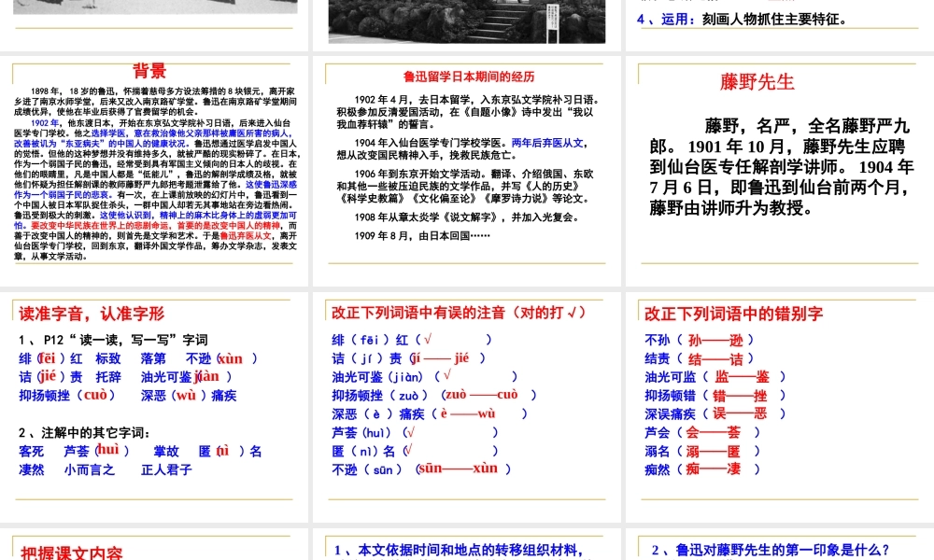Image resolution: width=934 pixels, height=560 pixels.
Task: Click the row 匿（nì）名（√）
Action: point(415,451)
